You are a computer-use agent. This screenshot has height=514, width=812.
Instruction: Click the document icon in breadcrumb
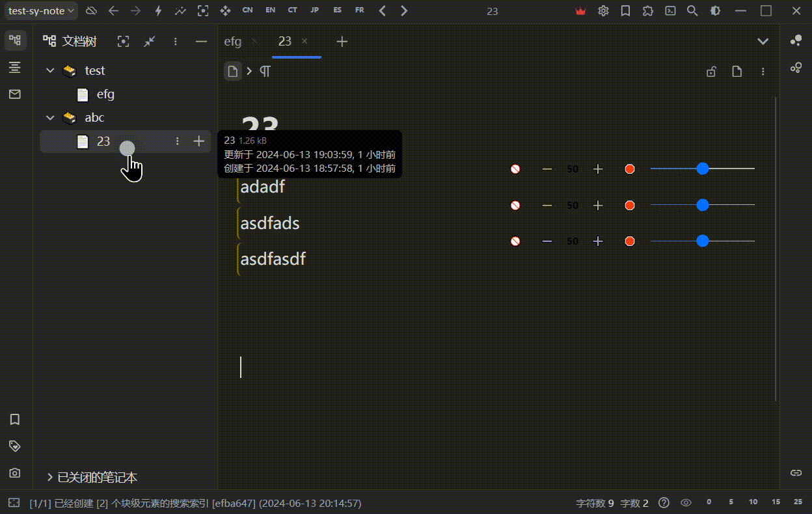pos(233,72)
